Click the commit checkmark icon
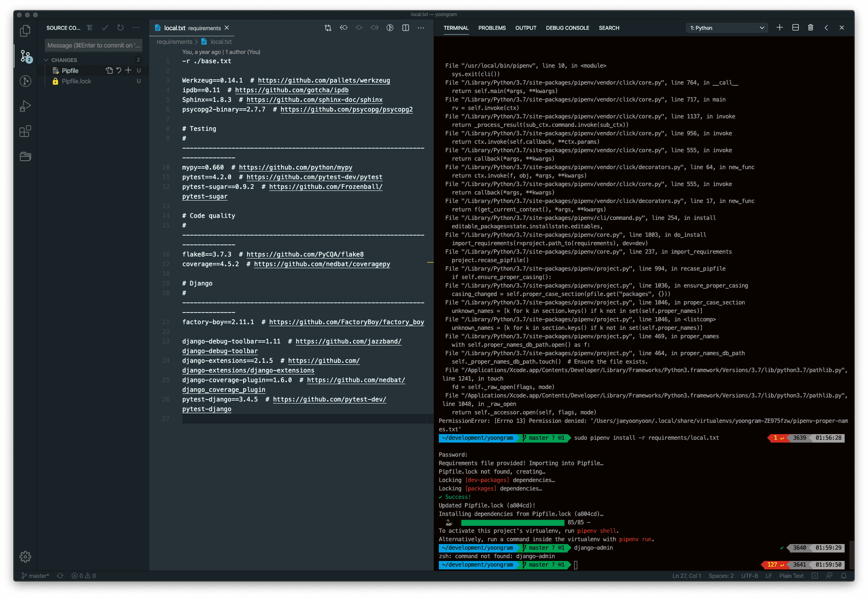The height and width of the screenshot is (598, 868). [x=105, y=28]
